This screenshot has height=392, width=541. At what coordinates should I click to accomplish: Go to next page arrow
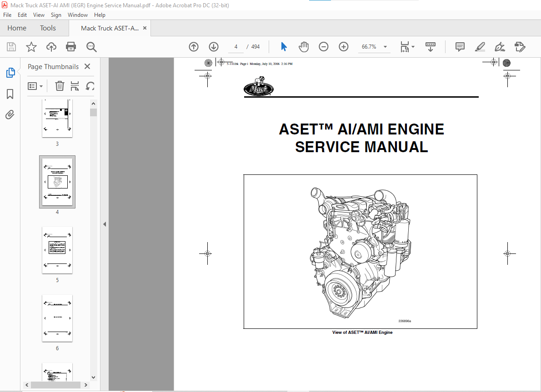tap(214, 47)
